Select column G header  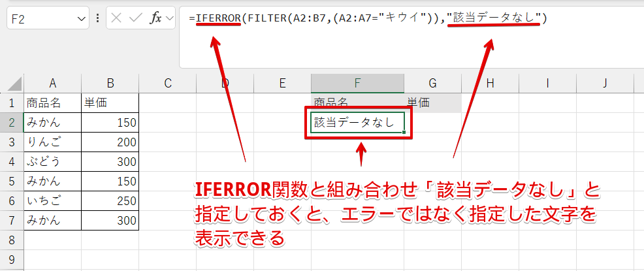point(433,84)
